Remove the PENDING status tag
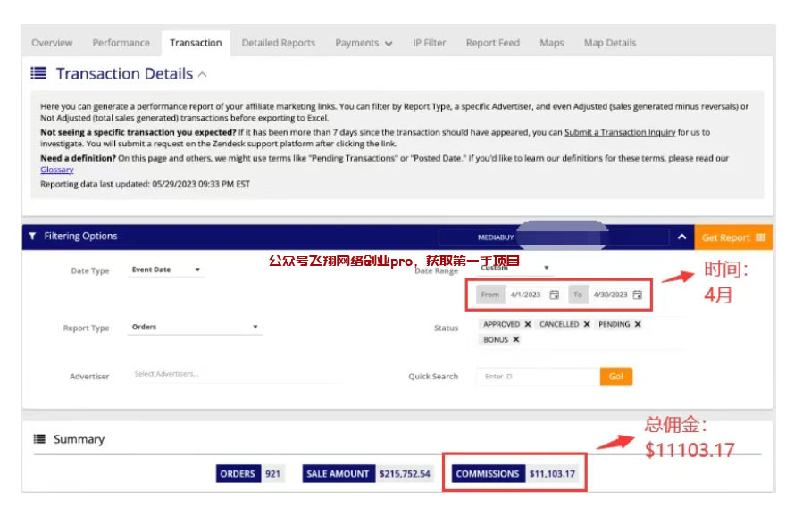 [x=638, y=325]
